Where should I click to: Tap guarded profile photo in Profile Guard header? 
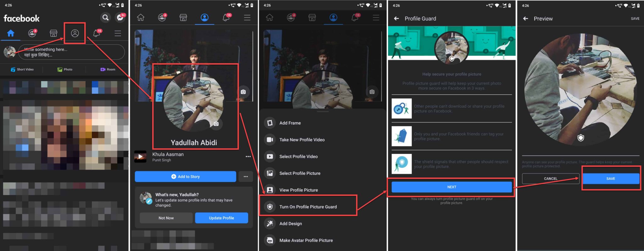coord(452,47)
